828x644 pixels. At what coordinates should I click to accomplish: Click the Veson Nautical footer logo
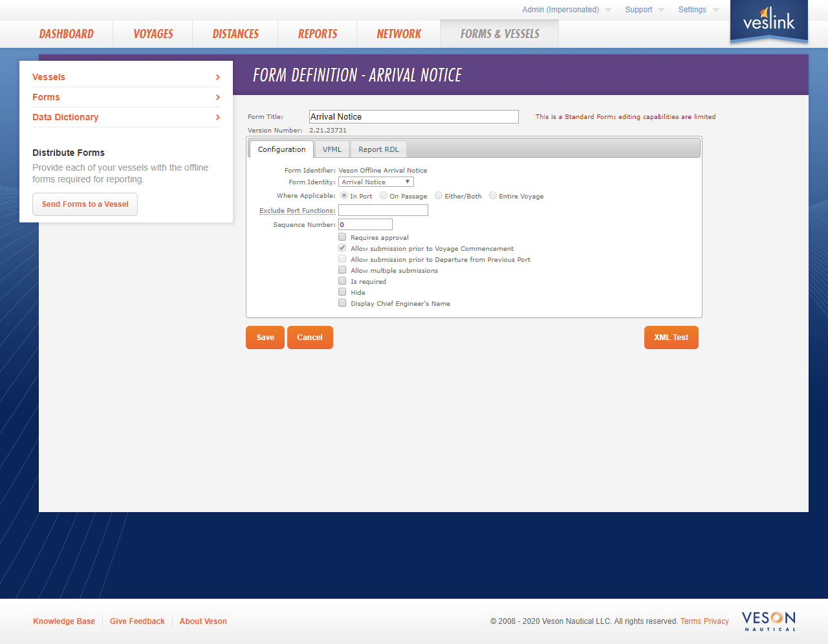click(x=768, y=621)
